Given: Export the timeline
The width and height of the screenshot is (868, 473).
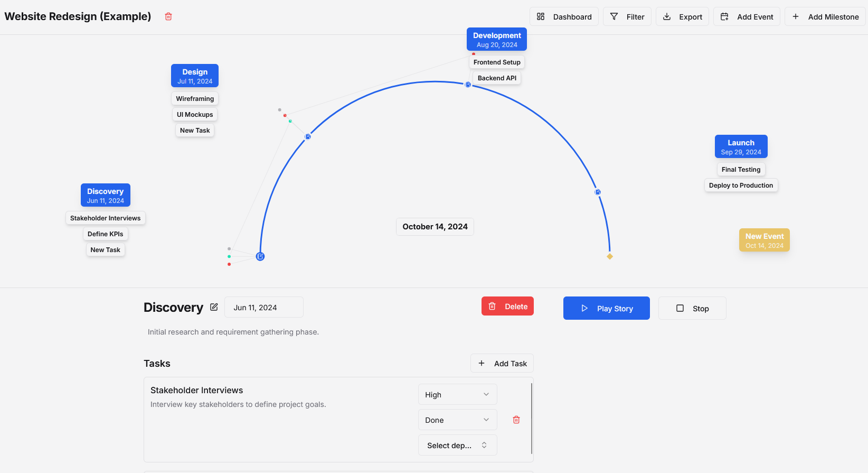Looking at the screenshot, I should click(x=682, y=17).
